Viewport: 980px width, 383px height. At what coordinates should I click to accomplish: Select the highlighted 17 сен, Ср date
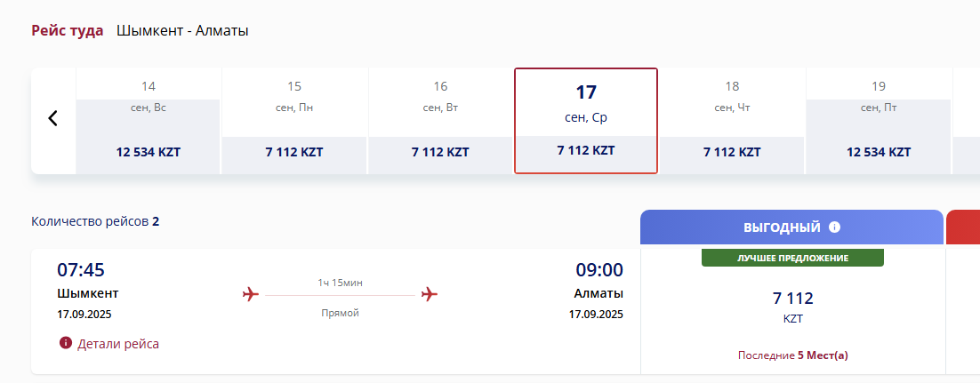pos(586,121)
